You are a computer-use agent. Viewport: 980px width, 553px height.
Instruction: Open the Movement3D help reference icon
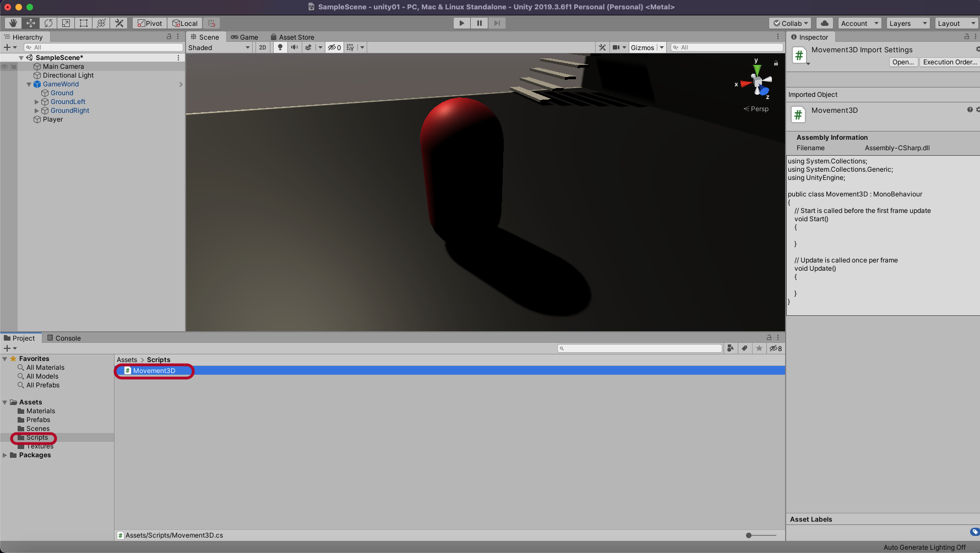pos(970,109)
